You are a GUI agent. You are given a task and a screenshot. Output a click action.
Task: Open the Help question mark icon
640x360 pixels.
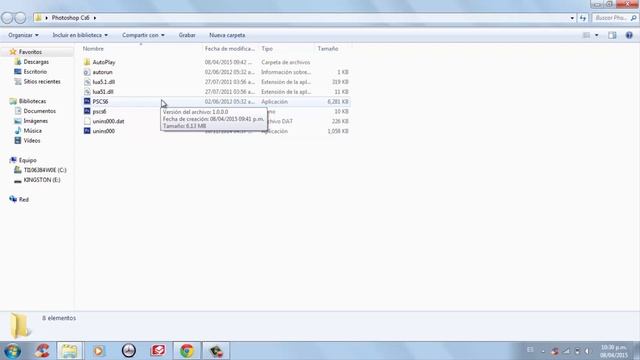[629, 36]
